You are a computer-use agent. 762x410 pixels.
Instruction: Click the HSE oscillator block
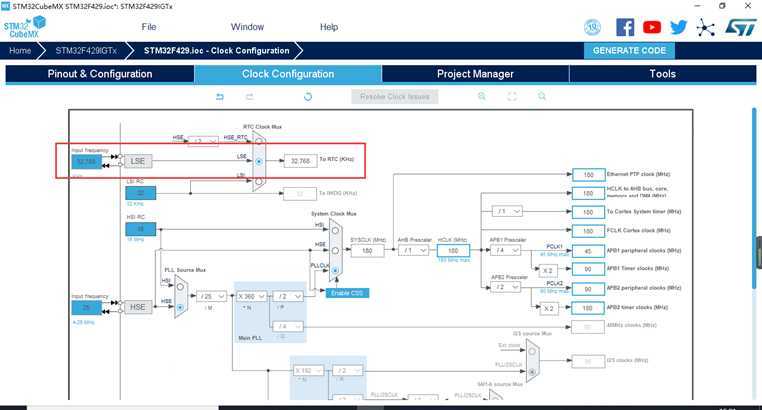pyautogui.click(x=138, y=307)
